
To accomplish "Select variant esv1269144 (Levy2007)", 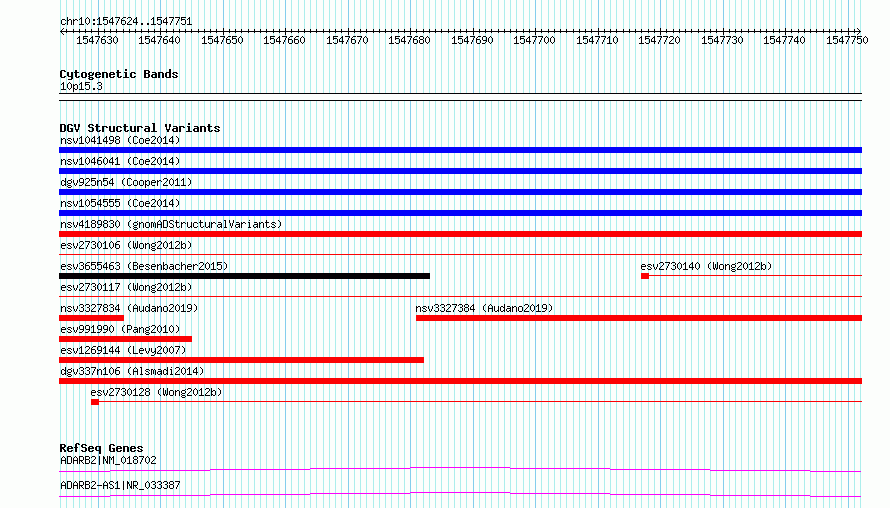I will pos(123,350).
